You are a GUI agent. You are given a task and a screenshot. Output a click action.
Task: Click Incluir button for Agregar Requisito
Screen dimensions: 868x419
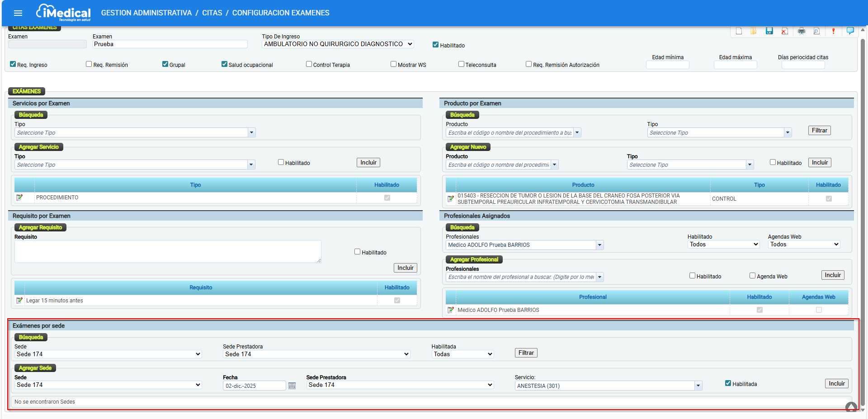405,268
